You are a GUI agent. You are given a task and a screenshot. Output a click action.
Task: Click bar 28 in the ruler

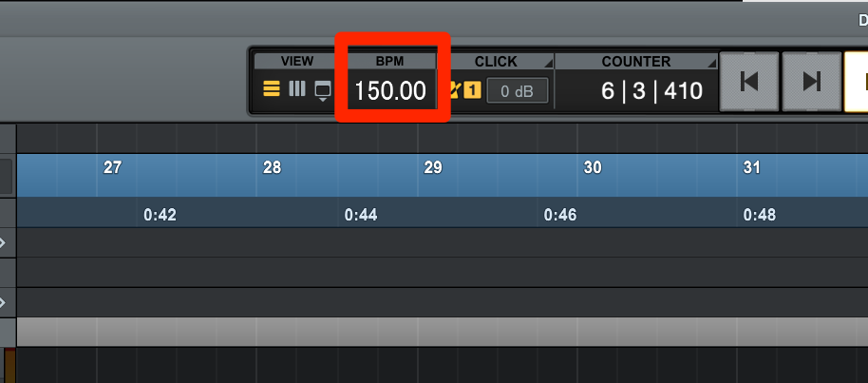272,167
